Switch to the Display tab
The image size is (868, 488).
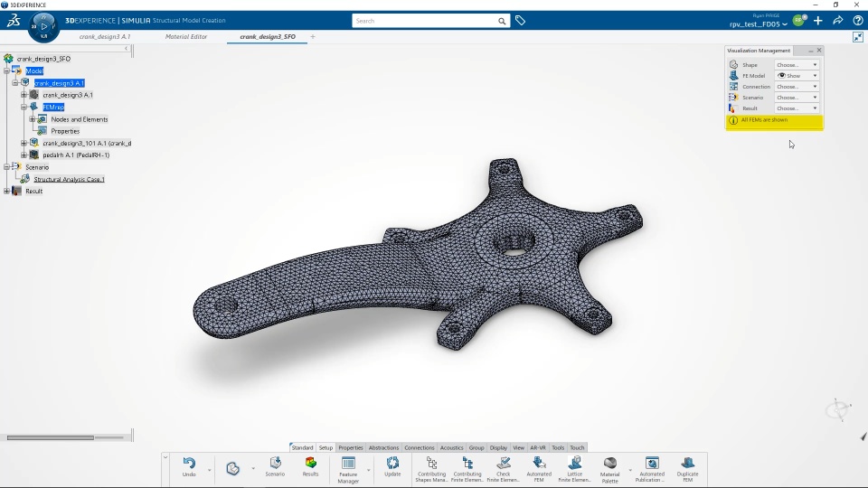(x=498, y=447)
